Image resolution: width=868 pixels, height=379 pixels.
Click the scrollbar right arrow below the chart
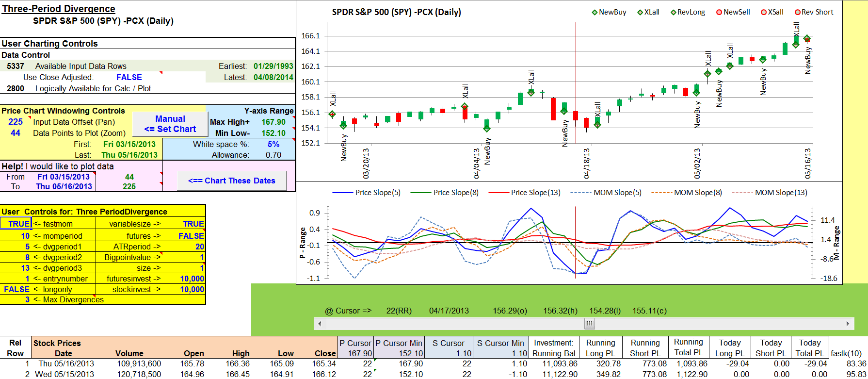point(848,324)
